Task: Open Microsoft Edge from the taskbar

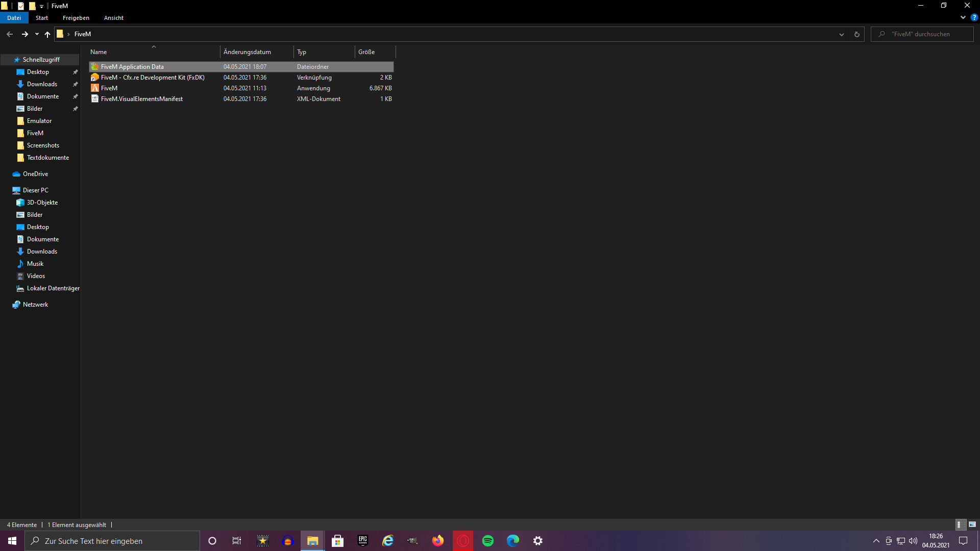Action: [x=512, y=540]
